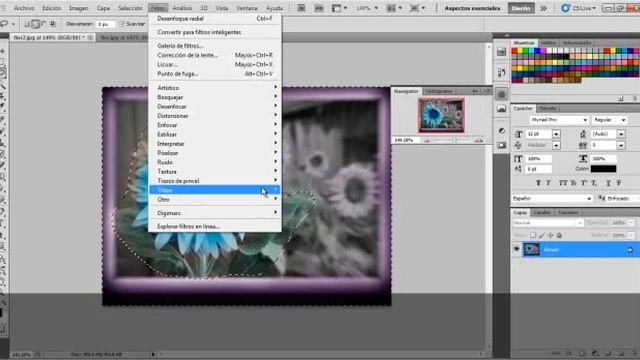Viewport: 640px width, 360px height.
Task: Choose Add to selection mode icon
Action: (x=36, y=24)
